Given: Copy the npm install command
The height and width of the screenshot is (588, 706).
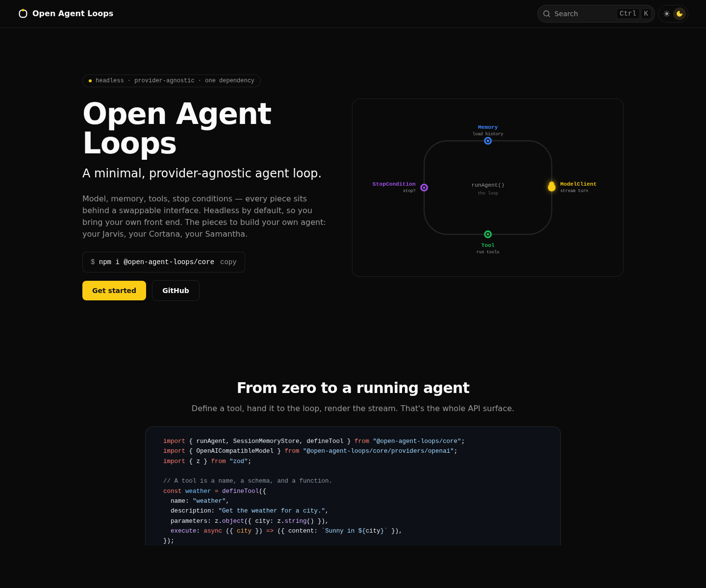Looking at the screenshot, I should click(x=228, y=262).
